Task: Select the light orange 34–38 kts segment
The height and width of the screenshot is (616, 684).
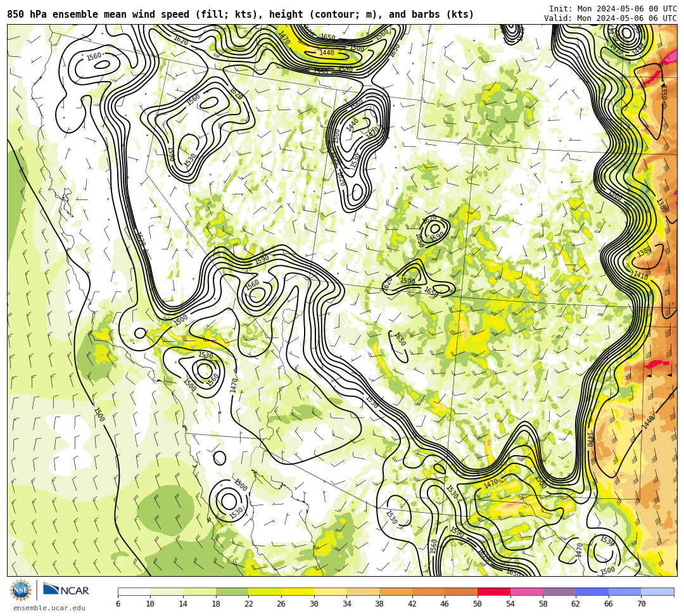Action: coord(363,591)
